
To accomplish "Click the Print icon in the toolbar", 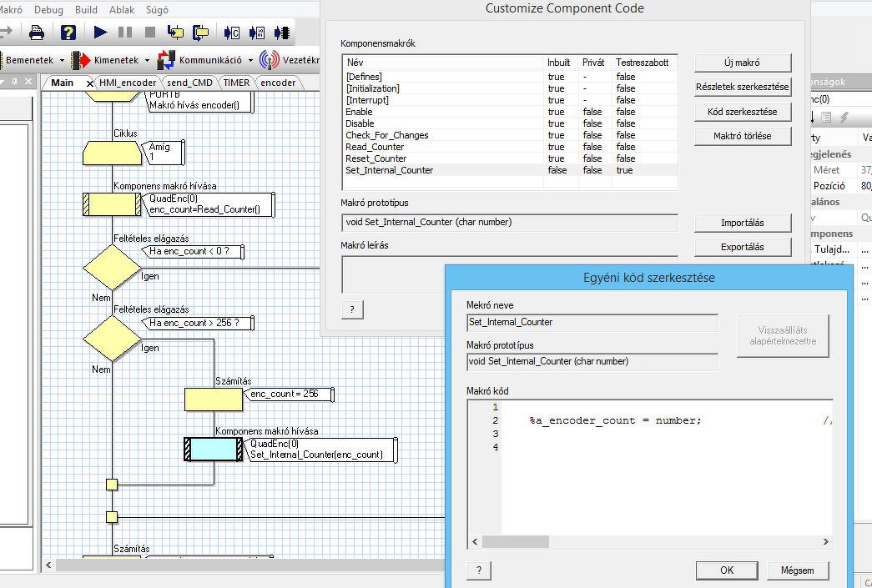I will [x=37, y=33].
